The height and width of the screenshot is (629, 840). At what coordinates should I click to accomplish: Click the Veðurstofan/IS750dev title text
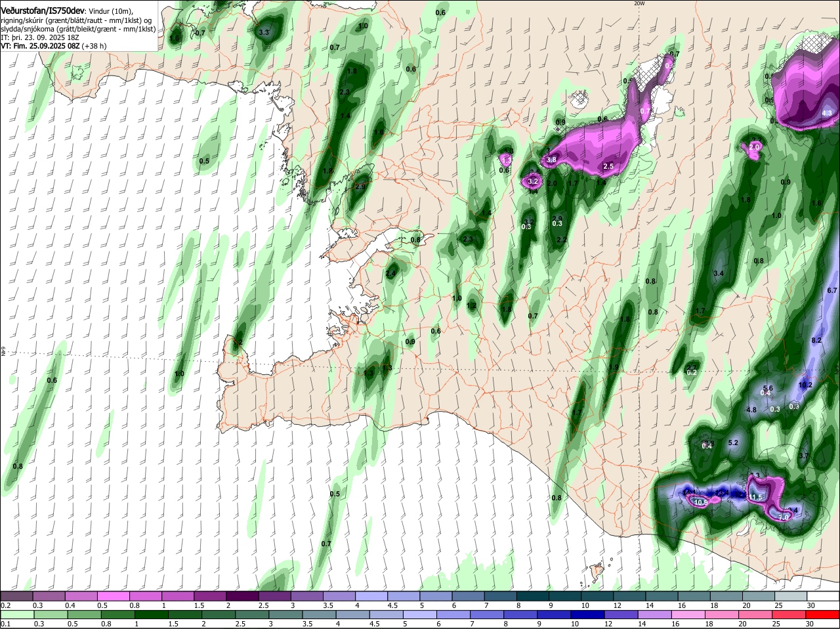pos(42,11)
